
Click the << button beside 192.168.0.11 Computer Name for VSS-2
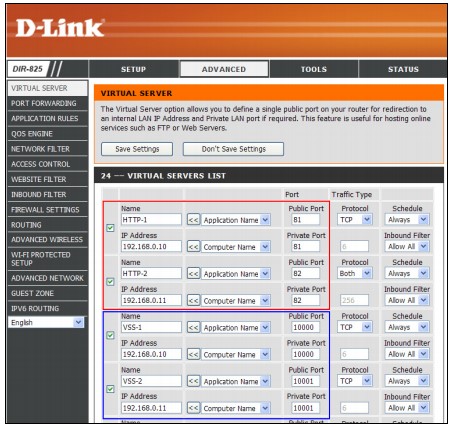194,408
